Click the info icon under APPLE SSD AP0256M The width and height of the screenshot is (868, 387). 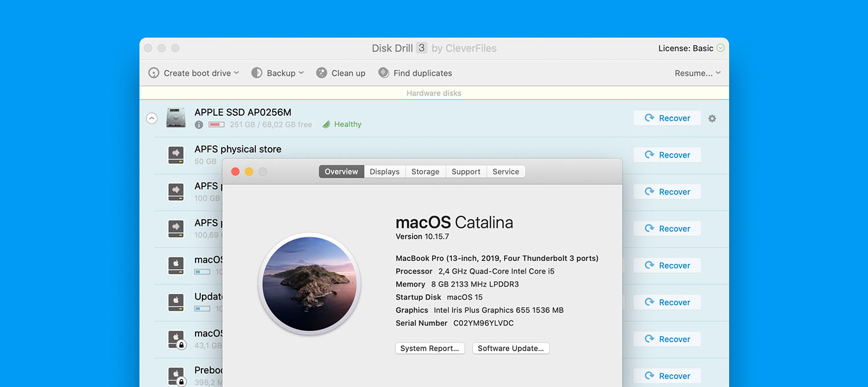[199, 124]
